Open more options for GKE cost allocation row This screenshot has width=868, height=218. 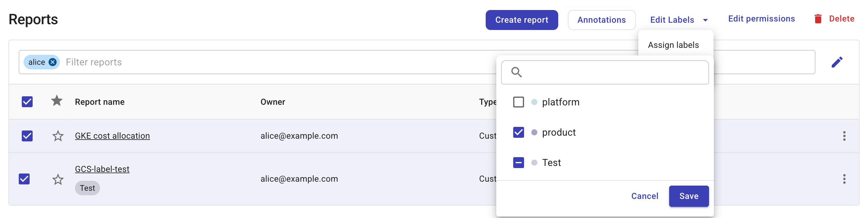point(844,136)
